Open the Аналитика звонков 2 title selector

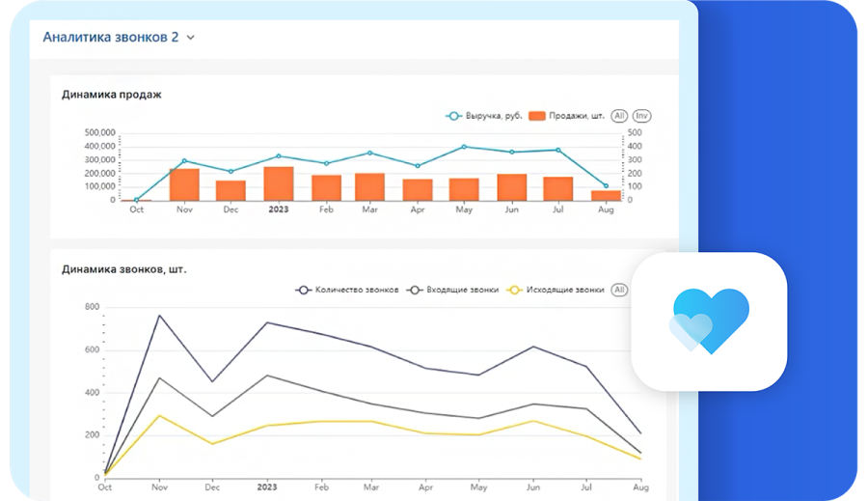coord(110,37)
